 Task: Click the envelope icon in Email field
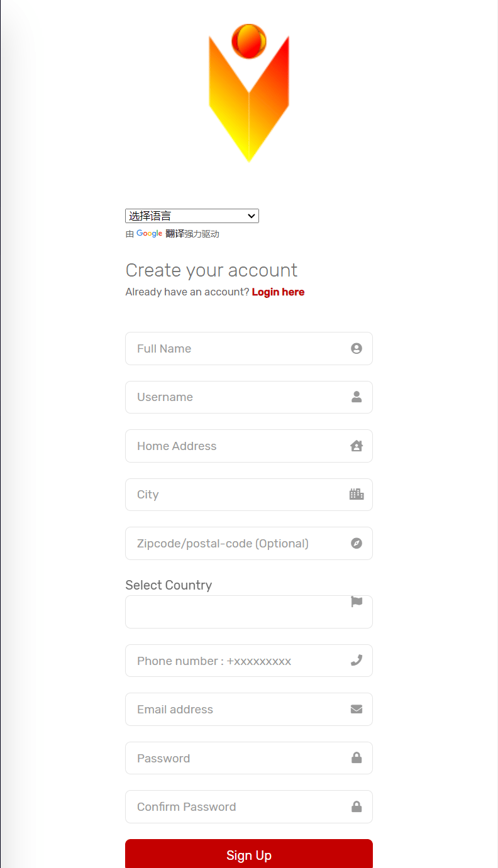357,709
